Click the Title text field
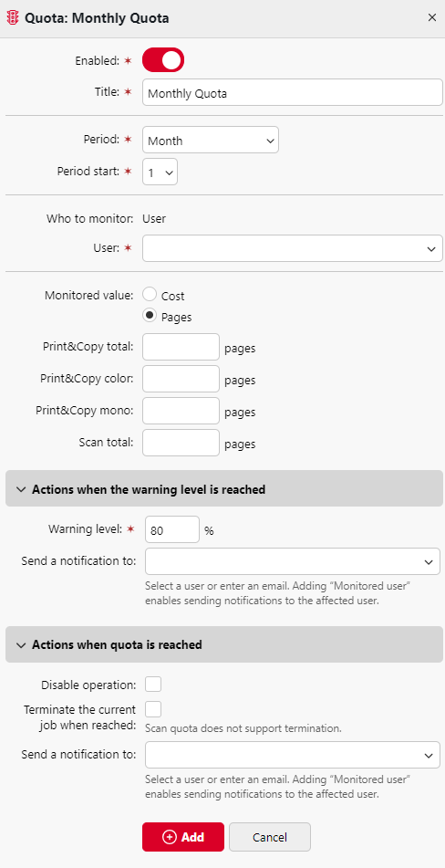This screenshot has height=868, width=445. 293,92
